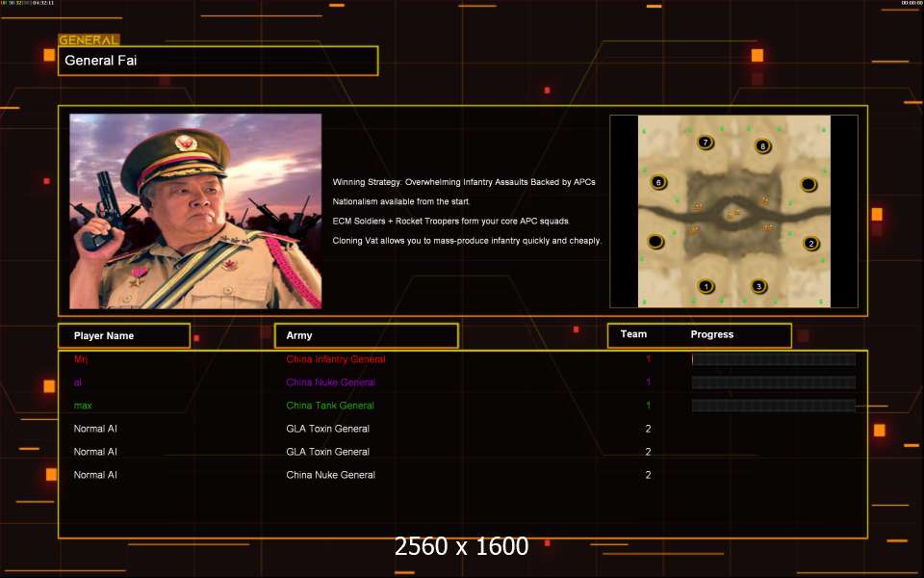Image resolution: width=924 pixels, height=578 pixels.
Task: Click China Infantry General army text
Action: 335,359
